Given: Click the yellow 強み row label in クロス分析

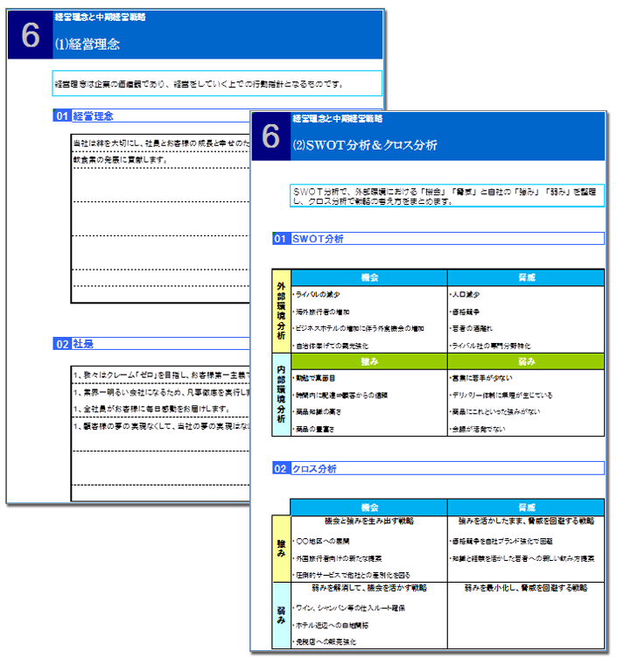Looking at the screenshot, I should (281, 549).
